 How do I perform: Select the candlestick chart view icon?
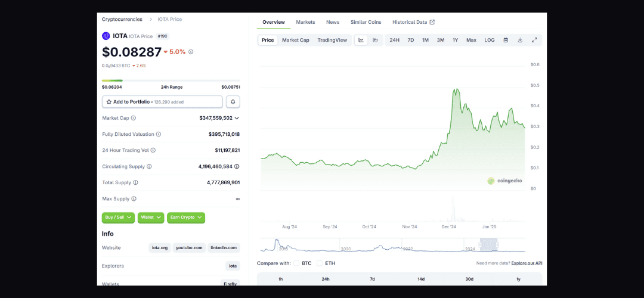[375, 40]
